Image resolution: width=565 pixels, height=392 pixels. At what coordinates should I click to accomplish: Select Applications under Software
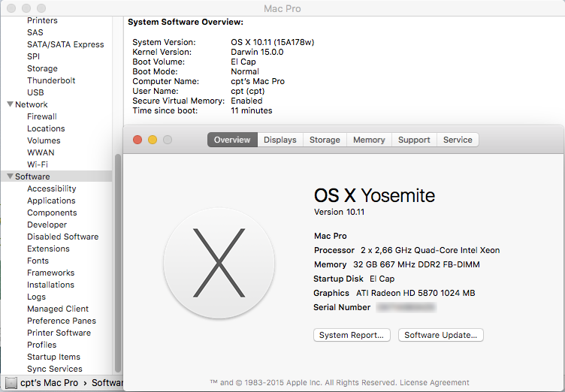click(x=51, y=201)
